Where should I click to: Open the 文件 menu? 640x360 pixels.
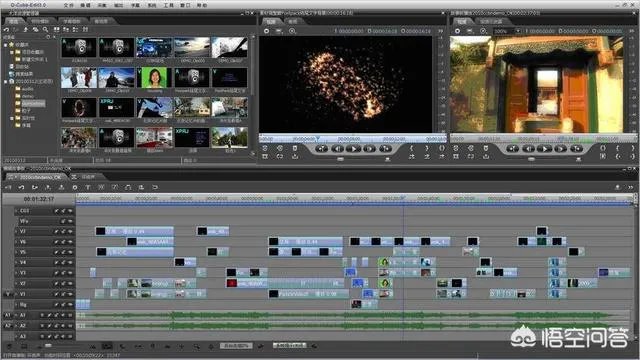(69, 5)
